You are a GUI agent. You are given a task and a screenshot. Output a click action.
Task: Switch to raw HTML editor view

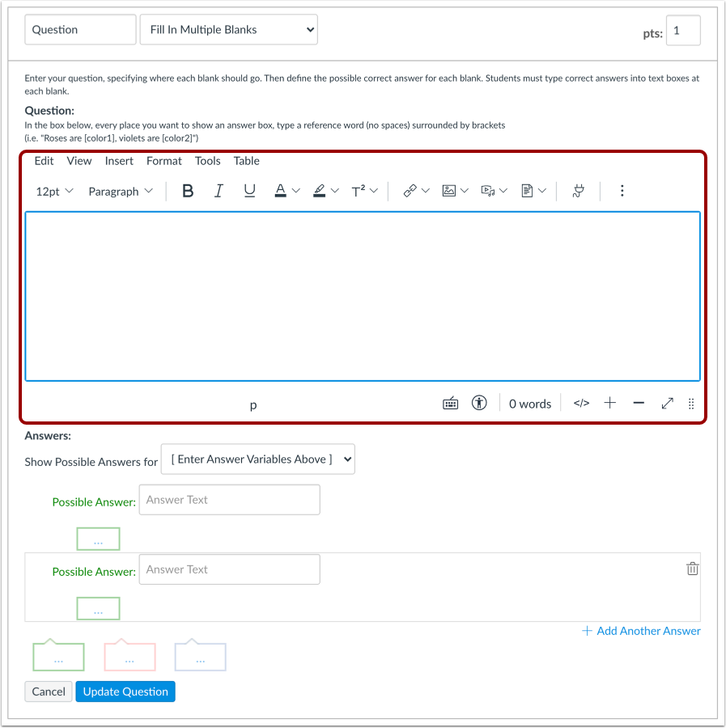(580, 403)
